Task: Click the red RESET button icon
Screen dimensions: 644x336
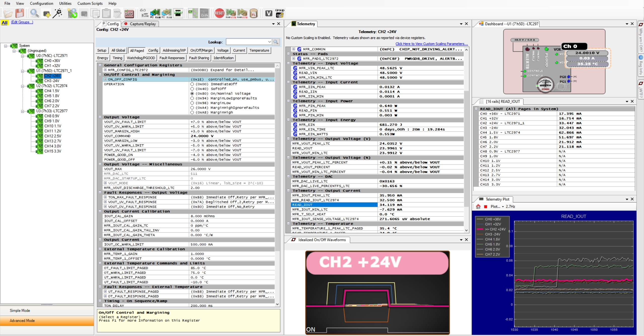Action: [x=219, y=13]
